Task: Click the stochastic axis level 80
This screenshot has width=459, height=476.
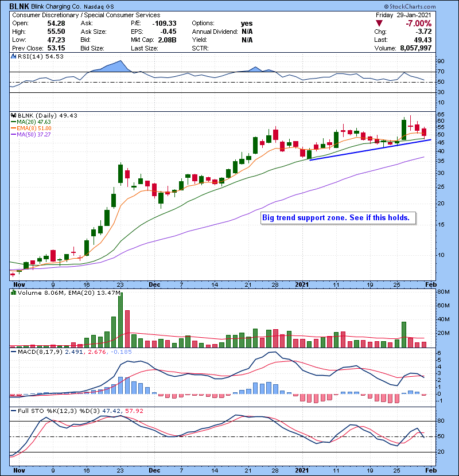Action: click(x=441, y=421)
